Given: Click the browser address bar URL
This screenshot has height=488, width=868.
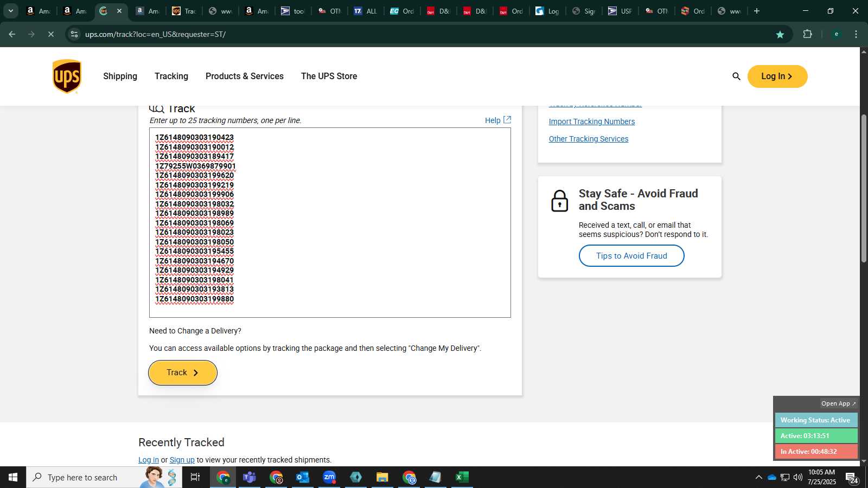Looking at the screenshot, I should [156, 34].
